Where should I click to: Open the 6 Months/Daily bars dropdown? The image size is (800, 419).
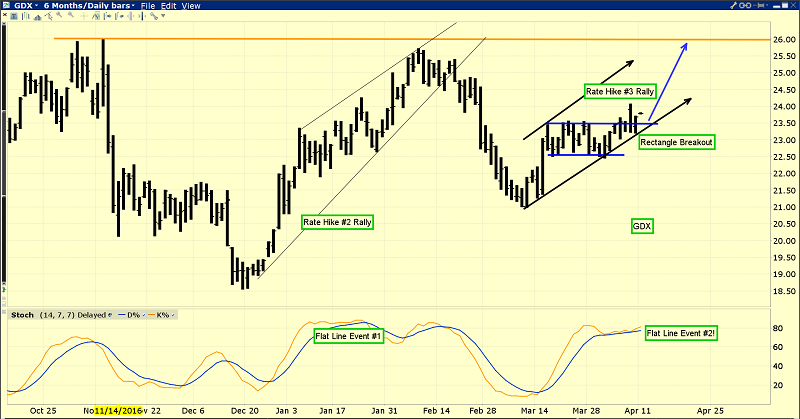89,6
